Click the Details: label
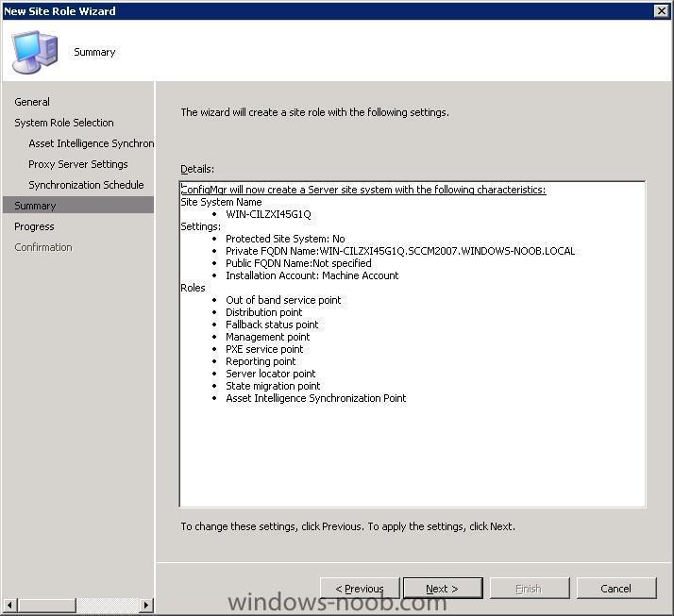The width and height of the screenshot is (674, 616). [197, 169]
